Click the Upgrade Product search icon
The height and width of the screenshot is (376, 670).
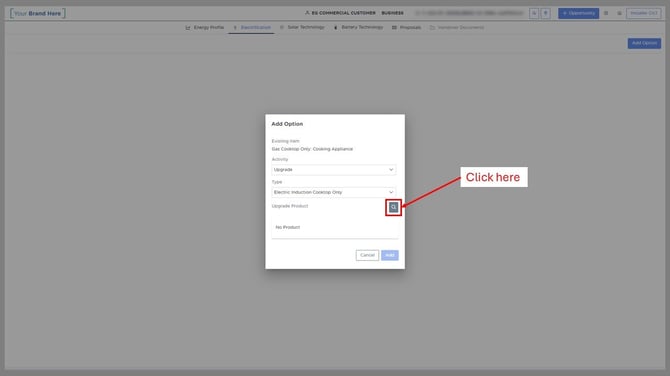coord(394,207)
